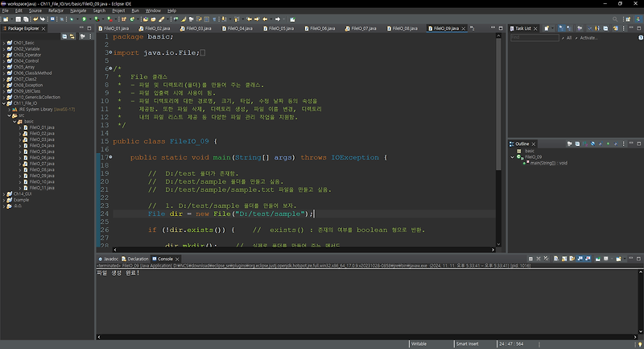
Task: Collapse the Ch11_File_IO project tree
Action: [4, 103]
